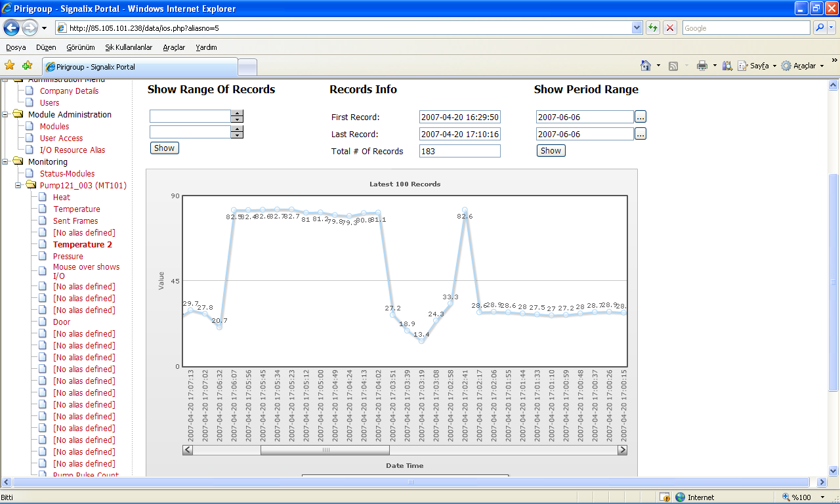Click the search magnifier icon
Screen dimensions: 840x504
(x=820, y=28)
